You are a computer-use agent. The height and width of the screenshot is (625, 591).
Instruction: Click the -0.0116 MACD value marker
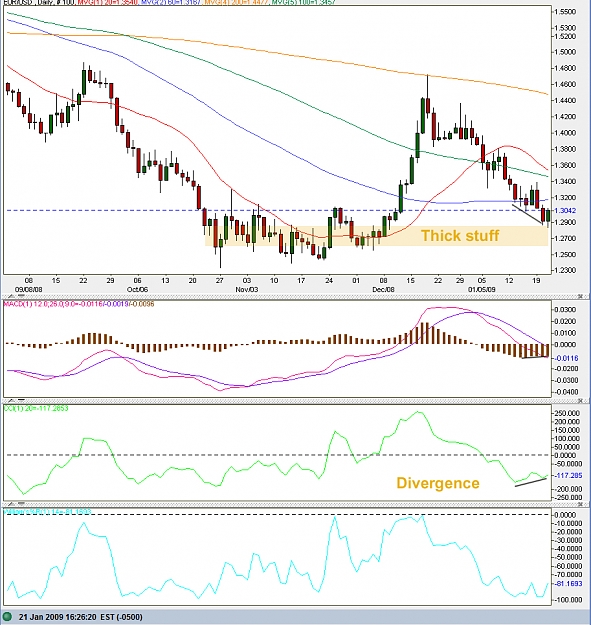pos(566,358)
